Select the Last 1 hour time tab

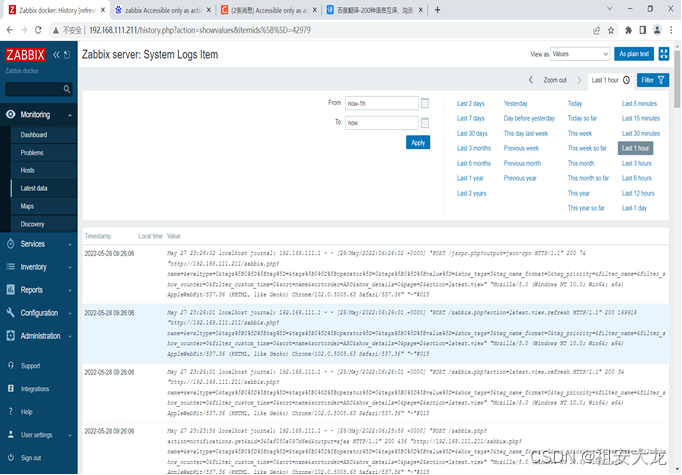click(611, 80)
